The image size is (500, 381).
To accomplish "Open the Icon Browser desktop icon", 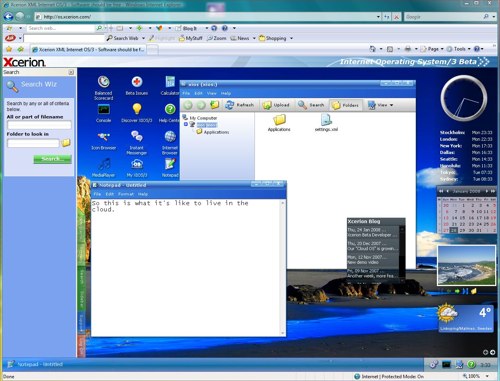I will (x=104, y=140).
